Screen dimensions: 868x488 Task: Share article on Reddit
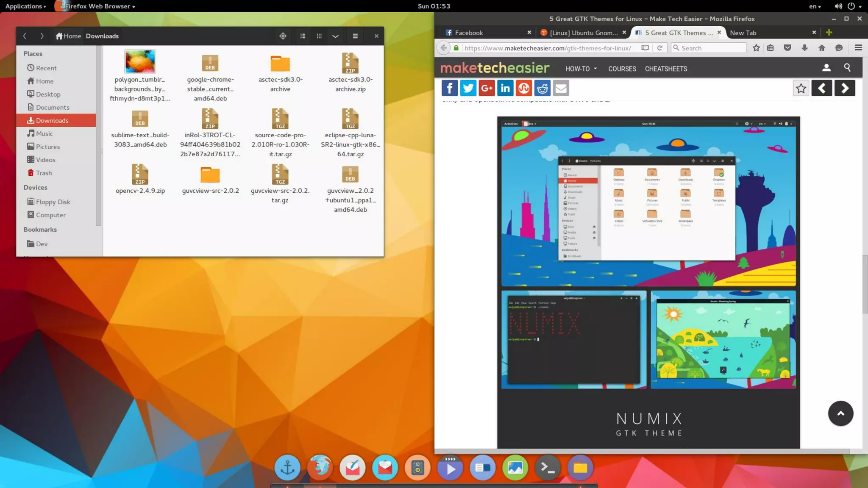coord(542,88)
